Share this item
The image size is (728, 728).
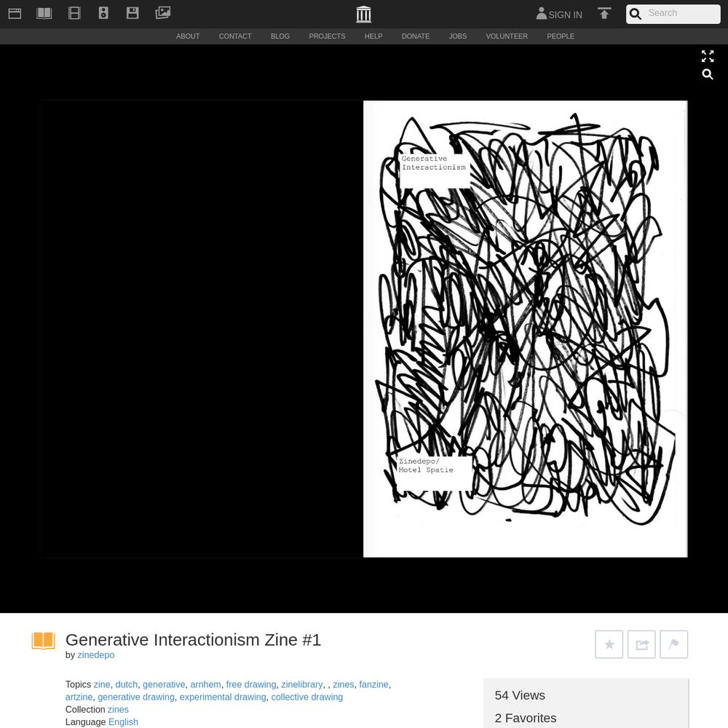[641, 644]
